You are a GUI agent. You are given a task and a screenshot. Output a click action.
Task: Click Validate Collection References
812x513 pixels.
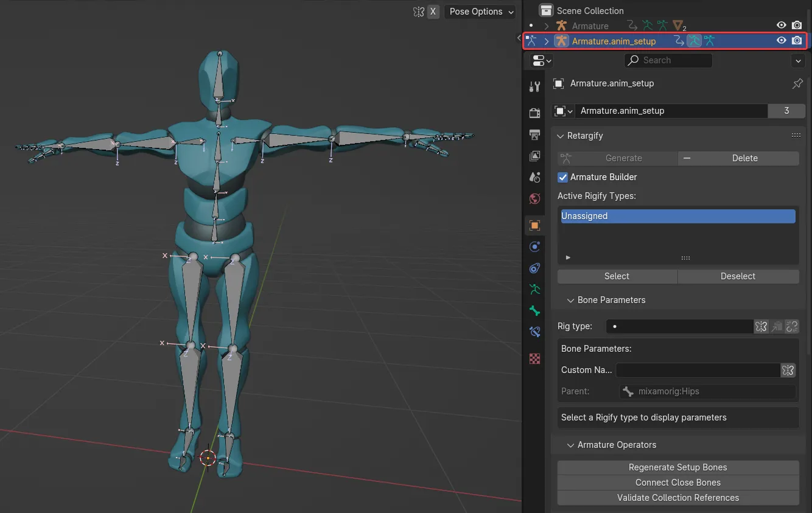[x=678, y=498]
